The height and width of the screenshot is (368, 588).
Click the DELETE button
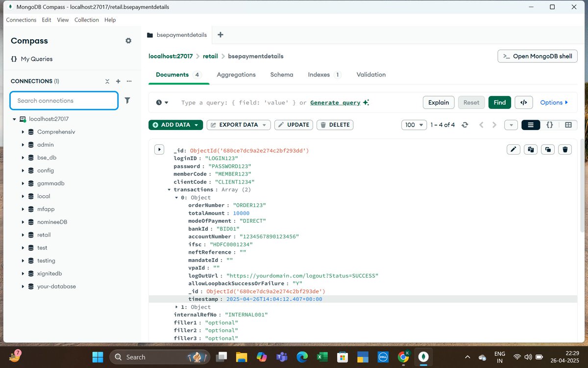[x=335, y=125]
